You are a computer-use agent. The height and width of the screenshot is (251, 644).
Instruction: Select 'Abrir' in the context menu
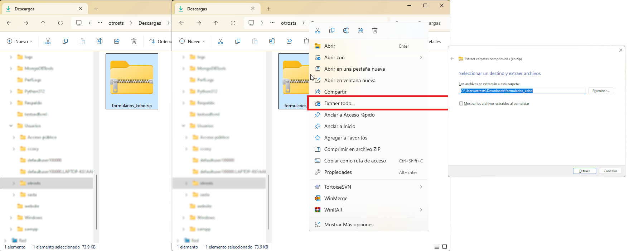(369, 46)
